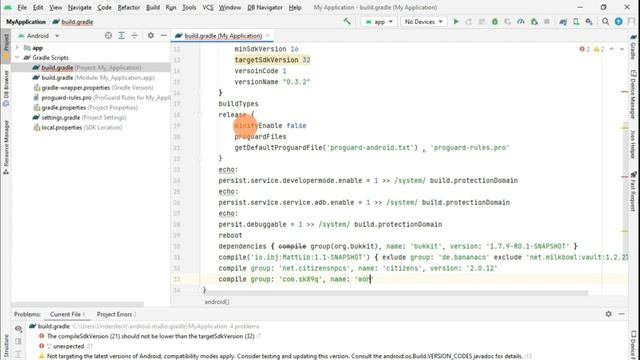This screenshot has width=640, height=360.
Task: Close the build.gradle editor tab
Action: pyautogui.click(x=268, y=36)
